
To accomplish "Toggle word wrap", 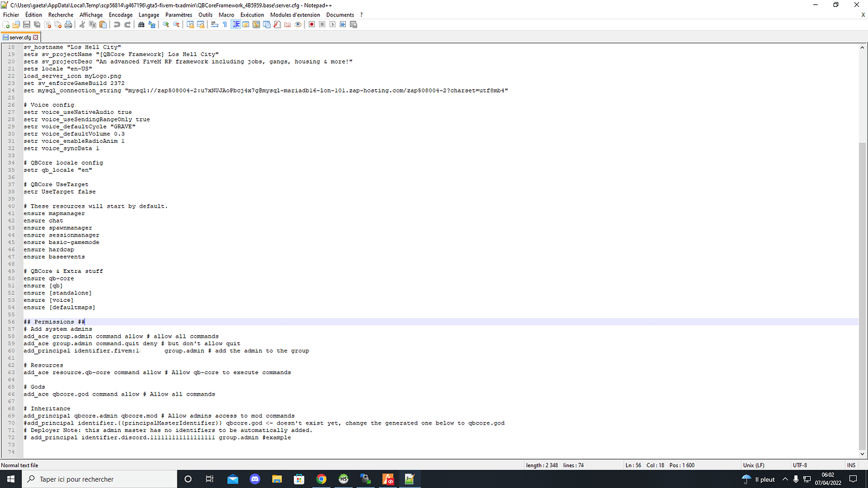I will [214, 25].
